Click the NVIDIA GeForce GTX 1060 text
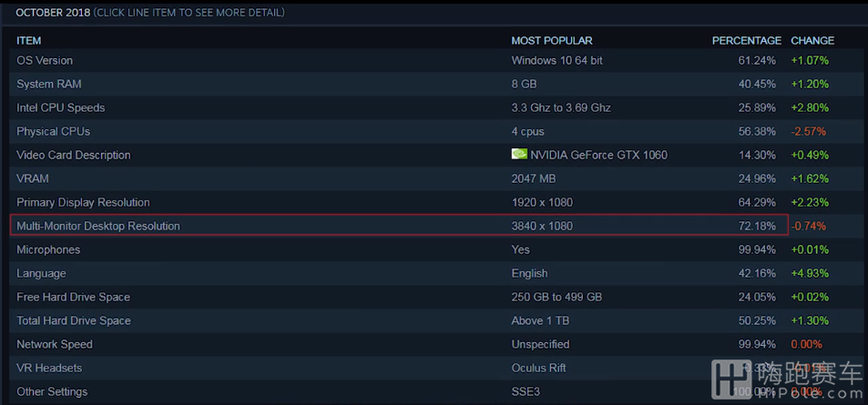The height and width of the screenshot is (405, 868). pyautogui.click(x=598, y=155)
